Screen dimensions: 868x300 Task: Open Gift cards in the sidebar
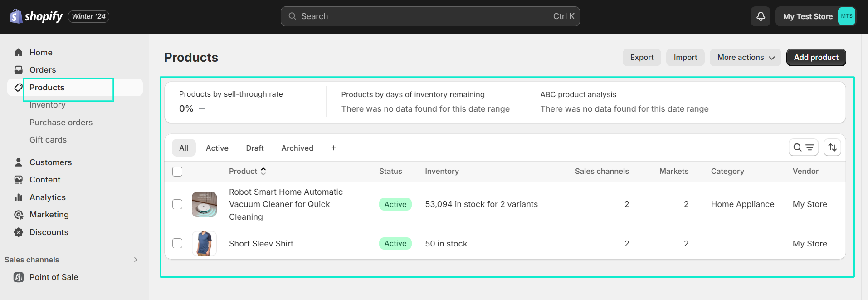click(x=48, y=140)
